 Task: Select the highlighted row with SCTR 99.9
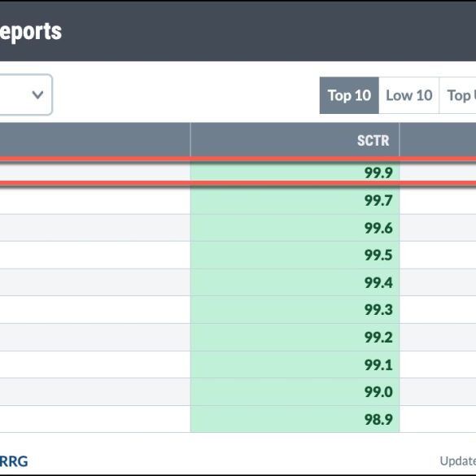point(238,172)
